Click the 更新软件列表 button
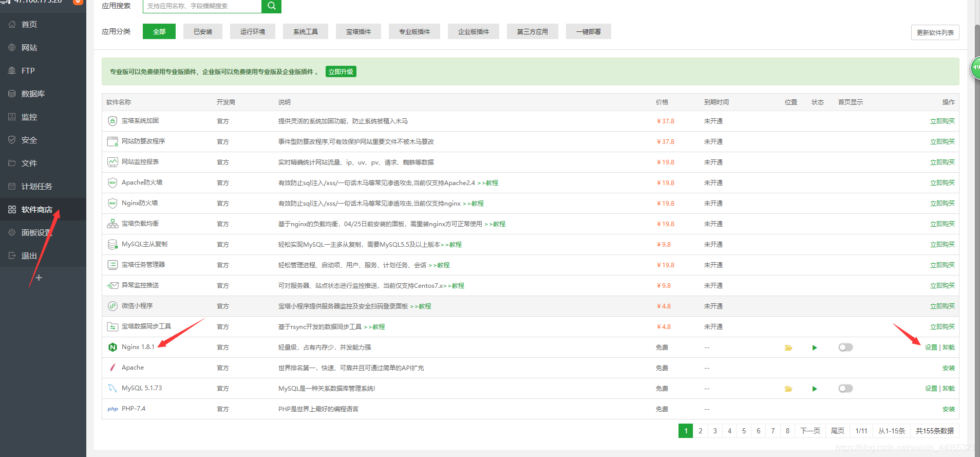980x457 pixels. point(935,32)
